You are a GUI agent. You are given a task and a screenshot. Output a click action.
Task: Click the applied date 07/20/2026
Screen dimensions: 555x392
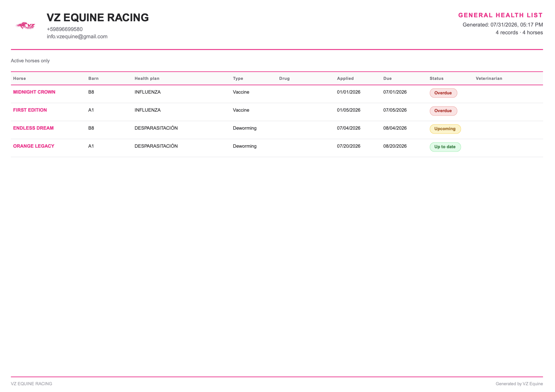[x=349, y=146]
